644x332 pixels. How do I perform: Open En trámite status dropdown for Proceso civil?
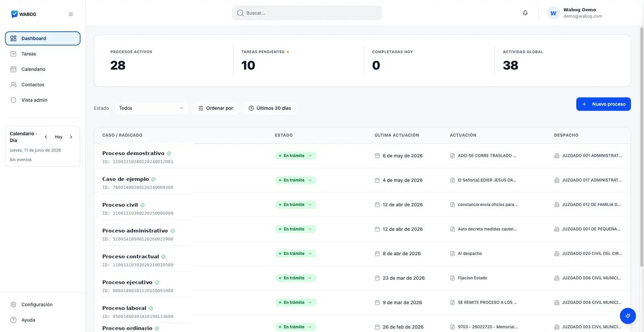pyautogui.click(x=296, y=205)
